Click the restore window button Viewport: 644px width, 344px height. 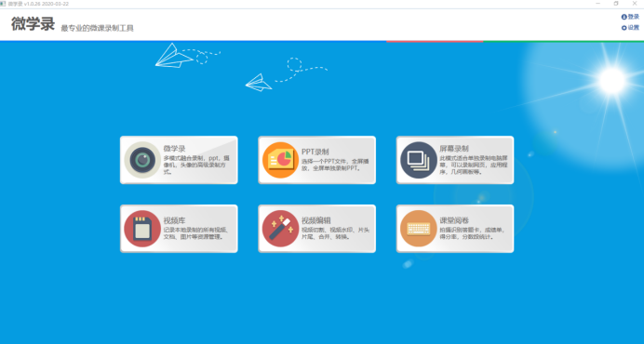tap(616, 4)
